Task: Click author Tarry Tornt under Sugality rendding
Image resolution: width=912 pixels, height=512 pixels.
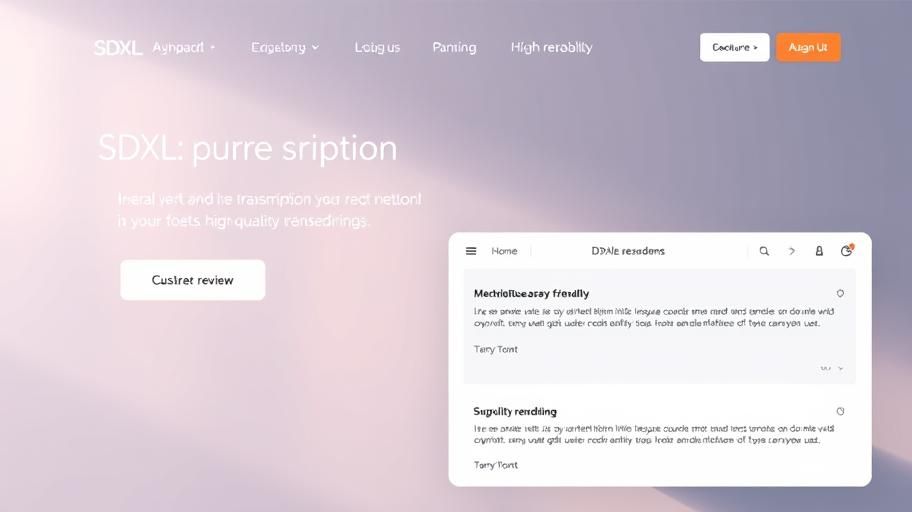Action: pos(496,465)
